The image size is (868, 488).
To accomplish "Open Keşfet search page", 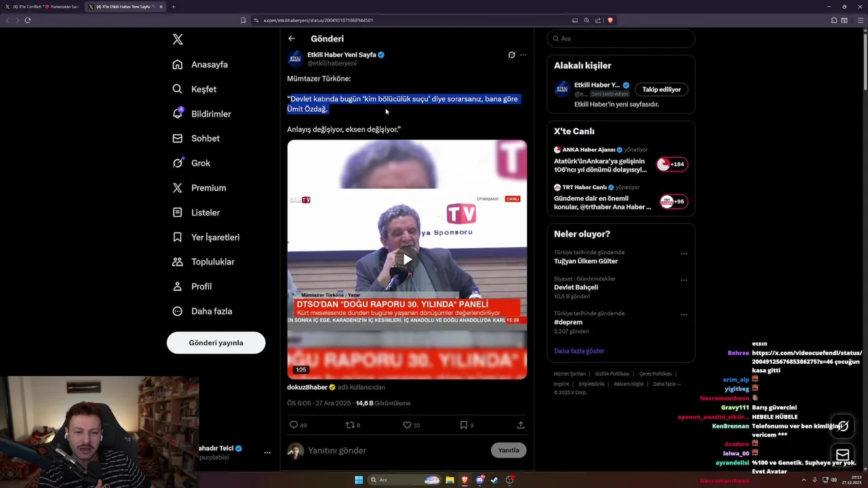I will tap(195, 89).
